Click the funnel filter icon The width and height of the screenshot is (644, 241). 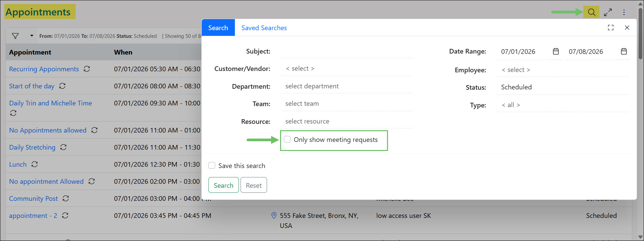pyautogui.click(x=15, y=36)
